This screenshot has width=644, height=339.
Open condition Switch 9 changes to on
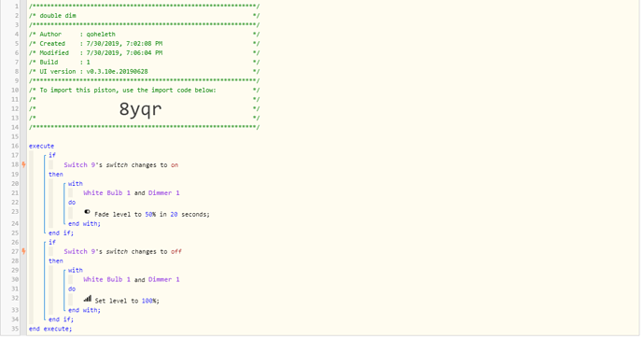pos(121,164)
